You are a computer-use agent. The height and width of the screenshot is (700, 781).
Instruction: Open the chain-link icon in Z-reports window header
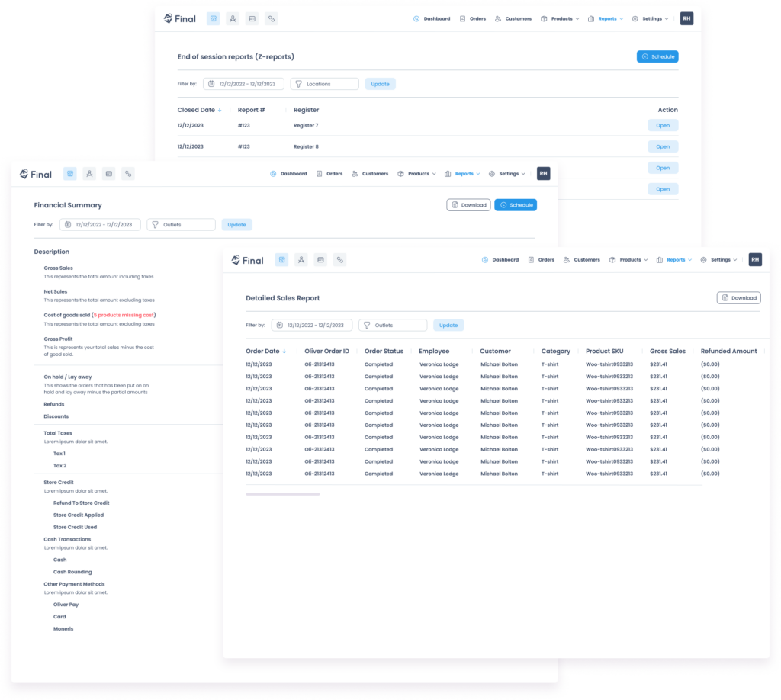[272, 19]
